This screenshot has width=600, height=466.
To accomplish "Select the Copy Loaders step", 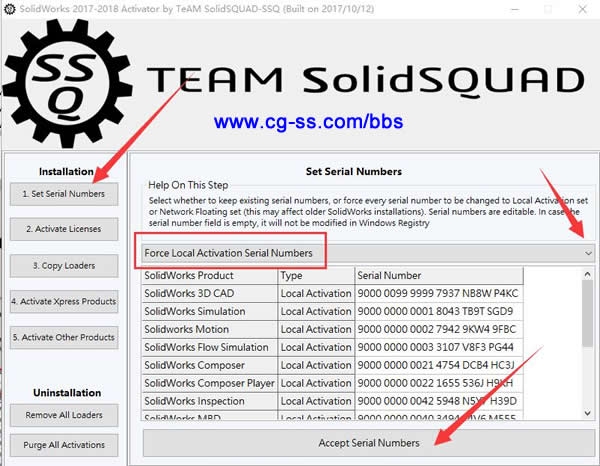I will point(64,265).
